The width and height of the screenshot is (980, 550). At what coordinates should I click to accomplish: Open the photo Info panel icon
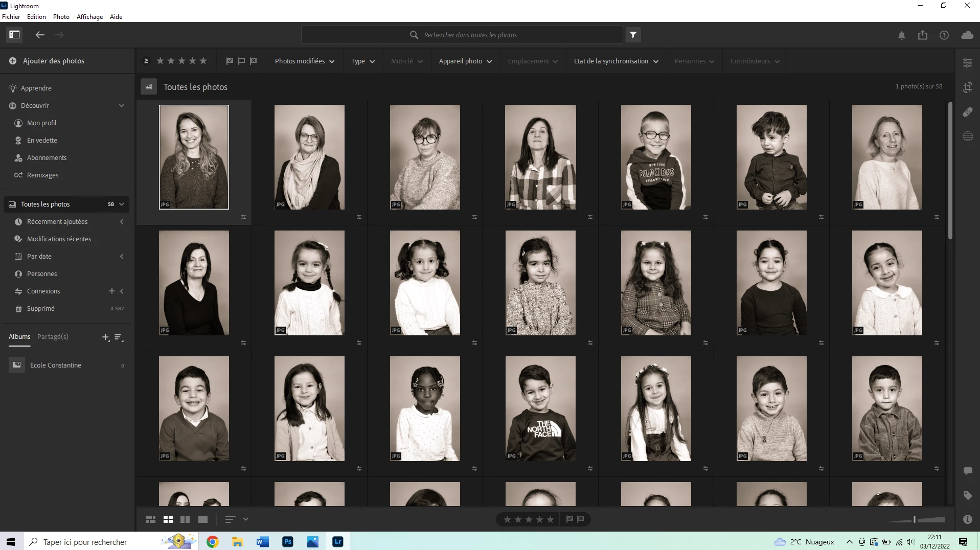[968, 519]
